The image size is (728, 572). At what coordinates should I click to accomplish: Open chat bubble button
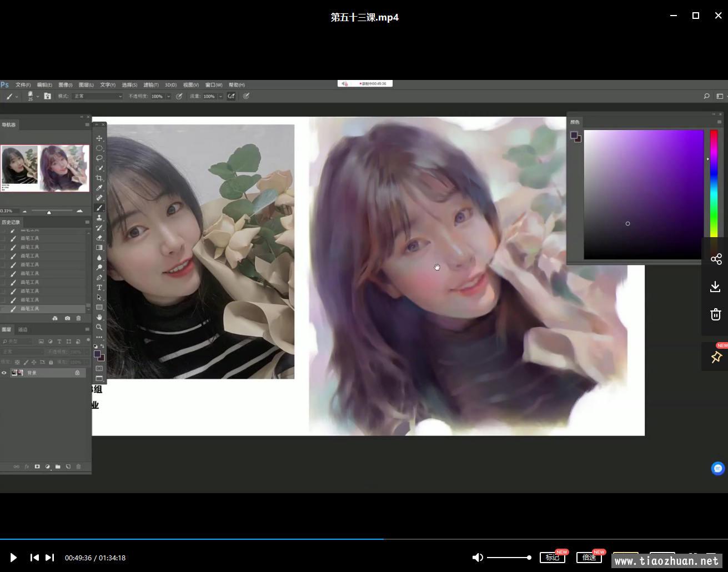(718, 468)
